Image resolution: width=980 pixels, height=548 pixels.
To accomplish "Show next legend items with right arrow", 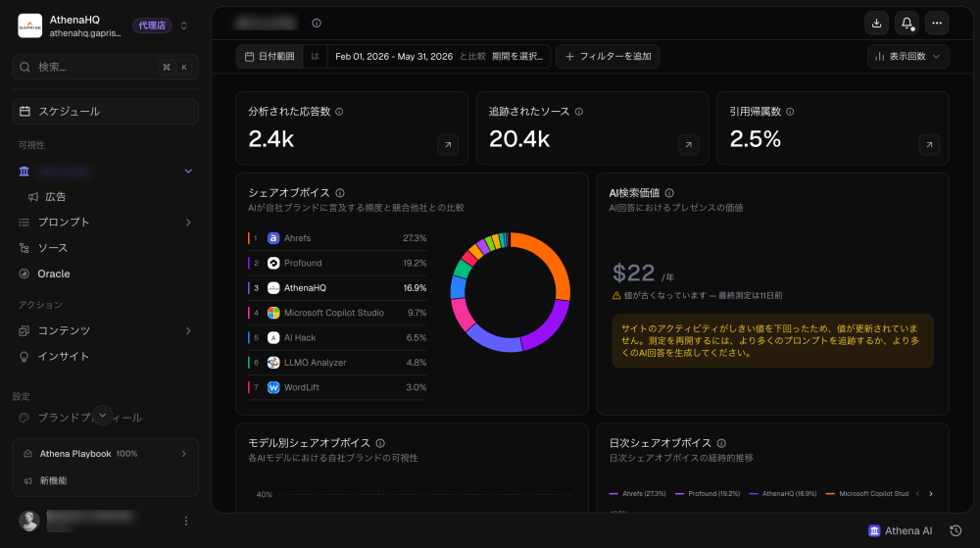I will tap(931, 494).
